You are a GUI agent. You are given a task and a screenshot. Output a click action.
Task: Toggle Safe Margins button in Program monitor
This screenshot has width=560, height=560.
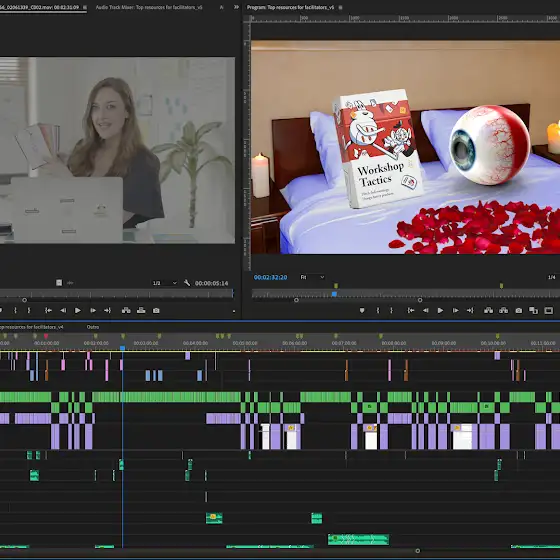click(549, 311)
